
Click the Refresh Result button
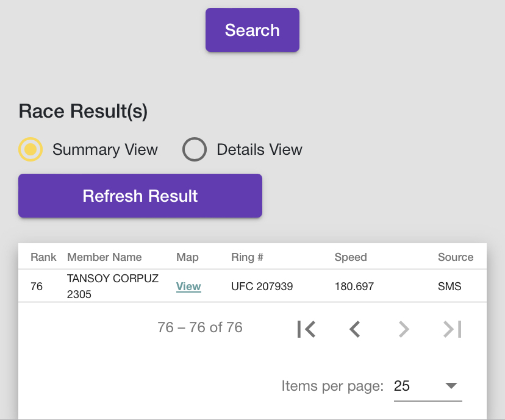click(140, 196)
